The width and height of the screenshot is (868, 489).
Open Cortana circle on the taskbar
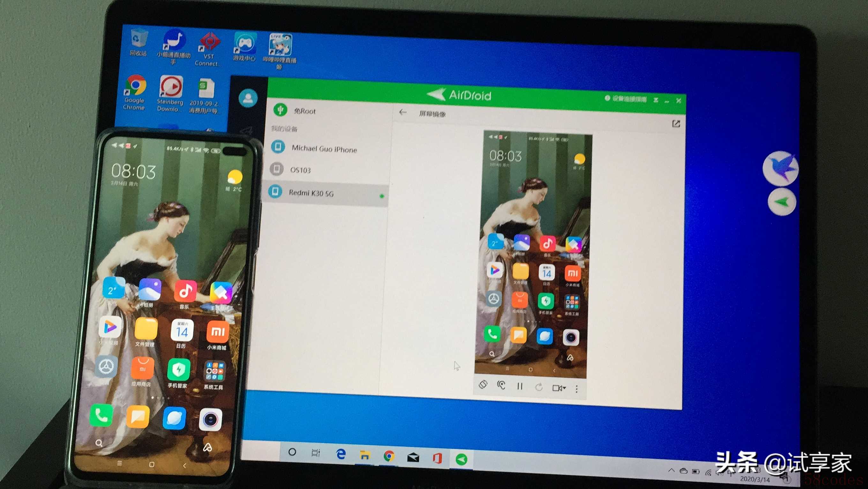[292, 452]
